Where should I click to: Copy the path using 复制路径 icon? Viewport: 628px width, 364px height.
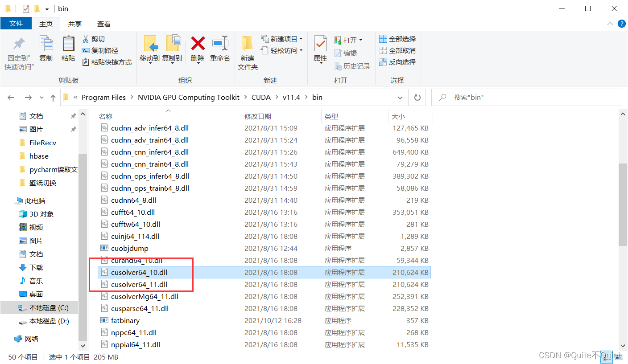point(86,50)
